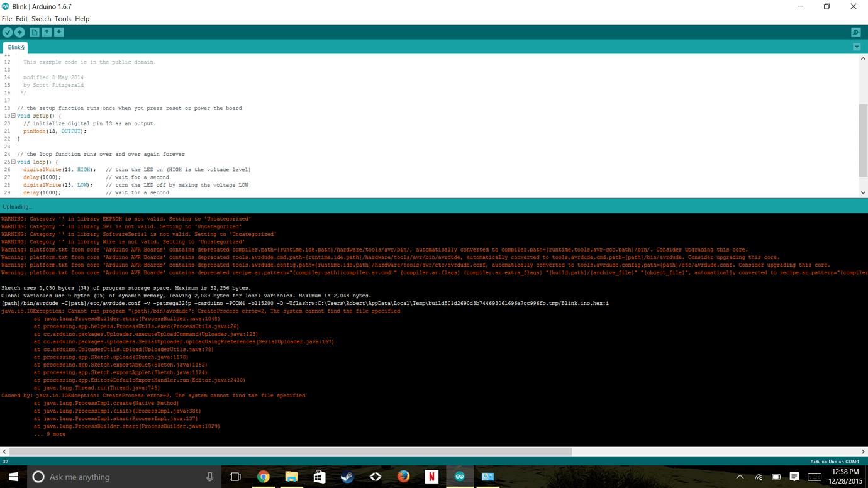Click the code editor vertical scrollbar thumb
This screenshot has width=868, height=488.
point(863,140)
